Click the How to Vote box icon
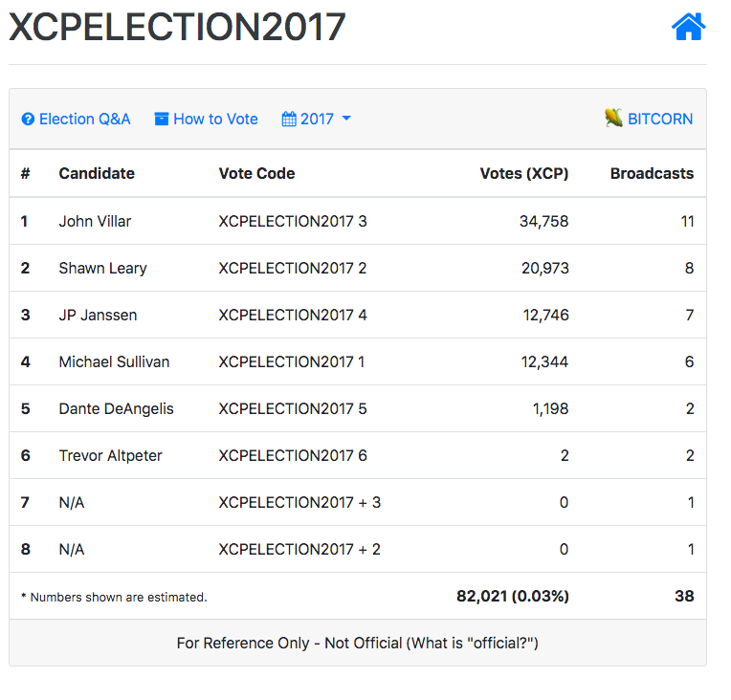Image resolution: width=731 pixels, height=700 pixels. (162, 120)
